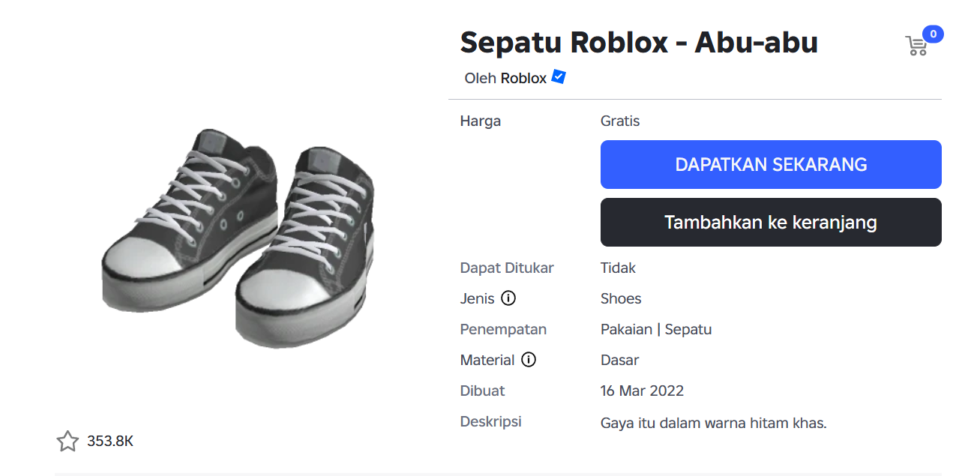The width and height of the screenshot is (980, 476).
Task: Click the 353.8K favorites count
Action: coord(109,442)
